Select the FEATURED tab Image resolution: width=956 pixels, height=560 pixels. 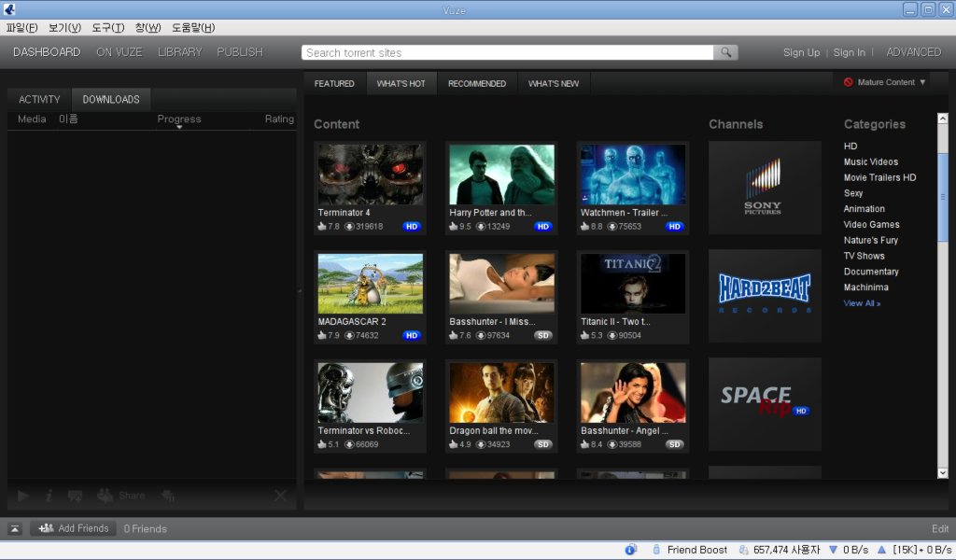pos(334,83)
